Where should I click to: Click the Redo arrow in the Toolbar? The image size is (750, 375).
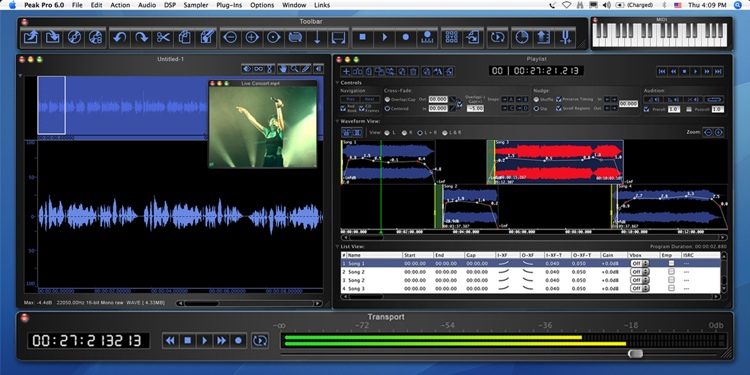(141, 37)
